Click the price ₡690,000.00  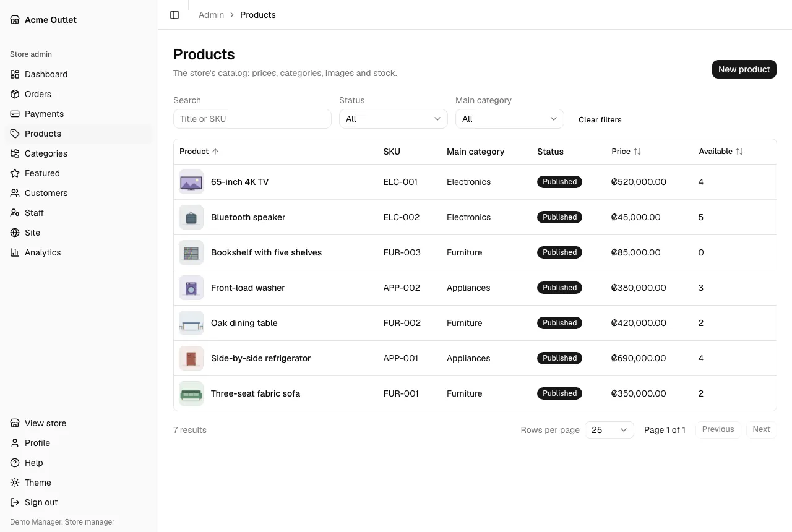[639, 358]
